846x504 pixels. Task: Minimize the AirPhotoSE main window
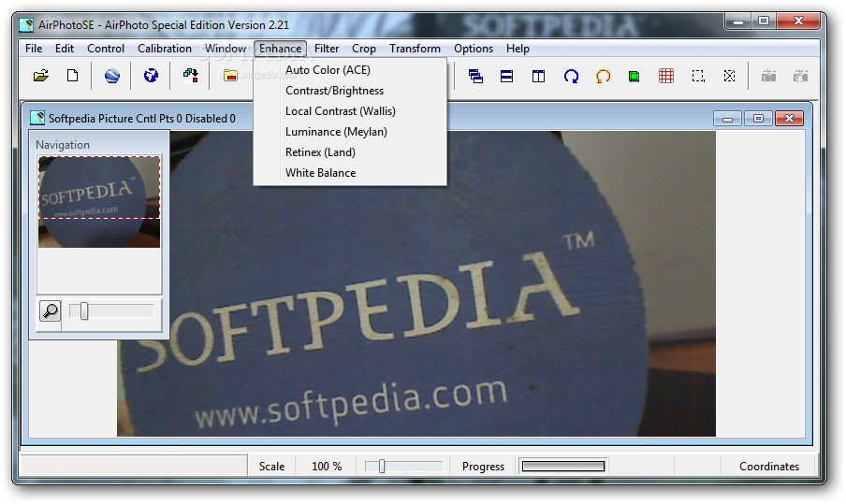coord(738,22)
